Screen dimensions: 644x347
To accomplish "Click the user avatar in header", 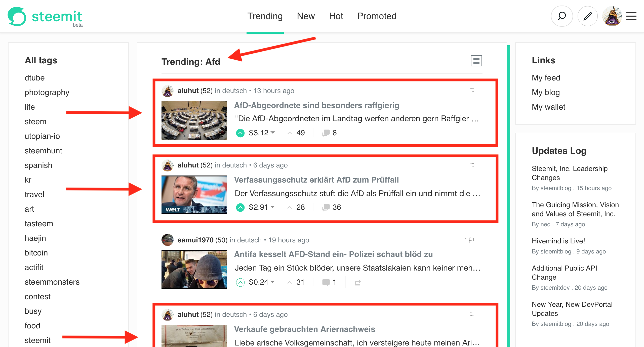I will 612,16.
